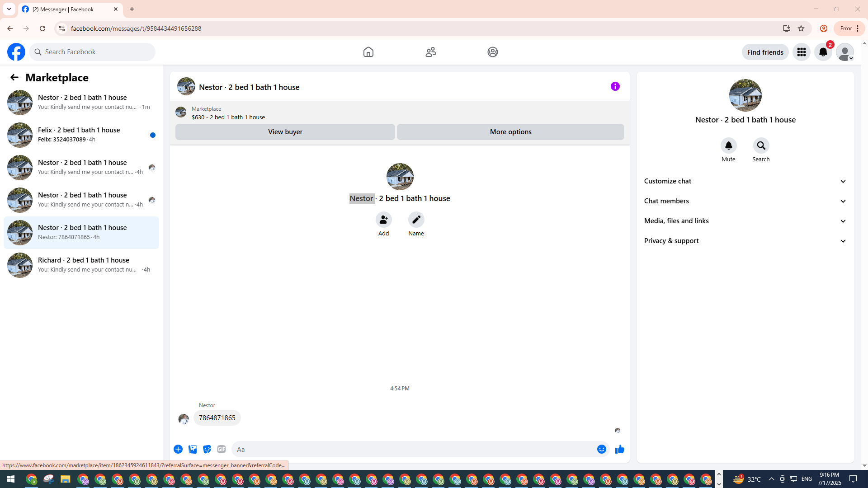The width and height of the screenshot is (868, 488).
Task: Open the $630 - 2 bed 1 bath listing link
Action: tap(228, 117)
